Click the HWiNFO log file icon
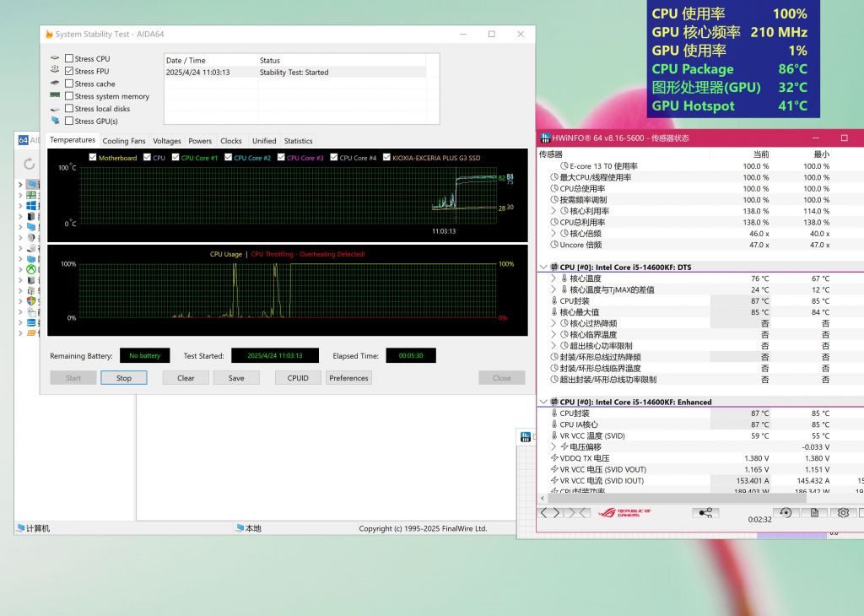The width and height of the screenshot is (864, 616). [814, 512]
